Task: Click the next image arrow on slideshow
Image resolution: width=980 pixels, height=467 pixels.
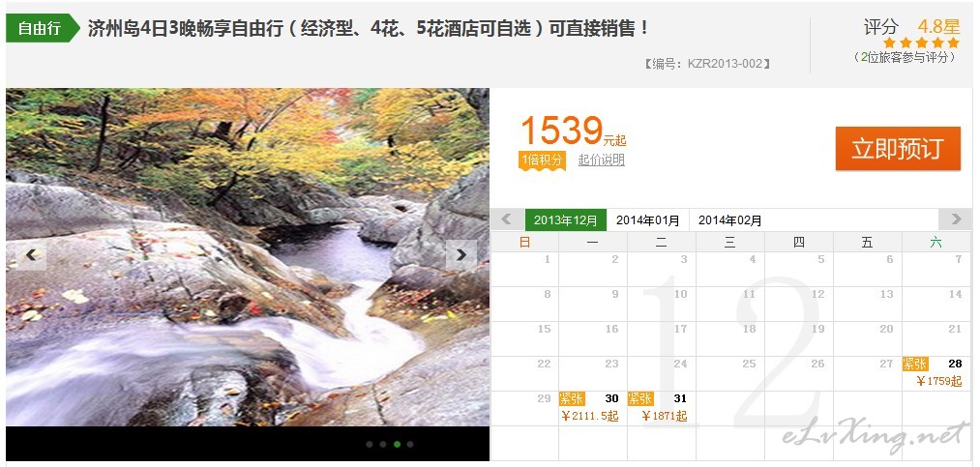Action: point(461,254)
